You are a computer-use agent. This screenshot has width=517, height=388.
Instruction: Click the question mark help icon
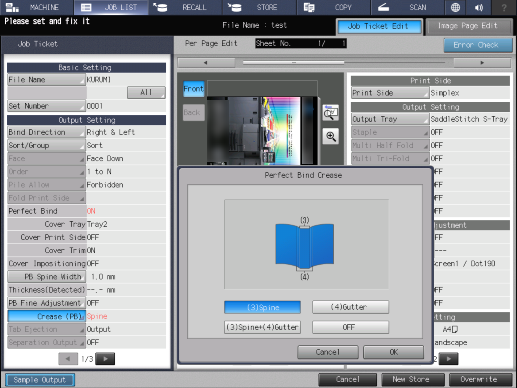(x=504, y=7)
